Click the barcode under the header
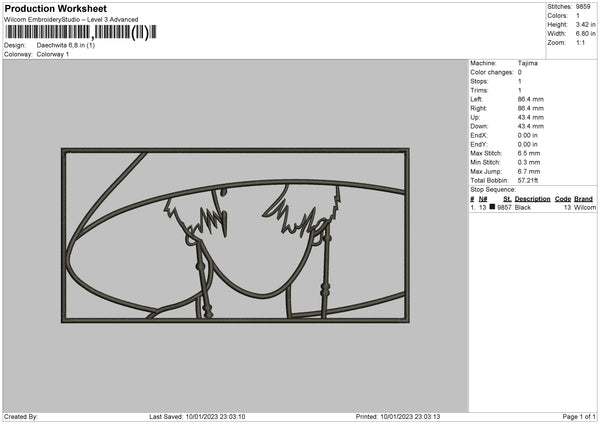The image size is (600, 424). [x=80, y=32]
